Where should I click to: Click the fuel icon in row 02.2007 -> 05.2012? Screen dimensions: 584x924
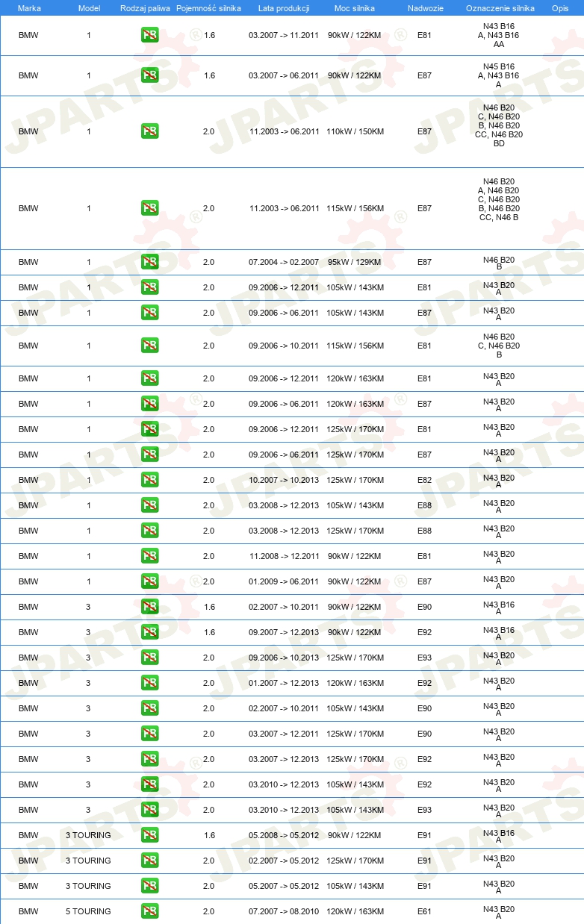click(149, 861)
